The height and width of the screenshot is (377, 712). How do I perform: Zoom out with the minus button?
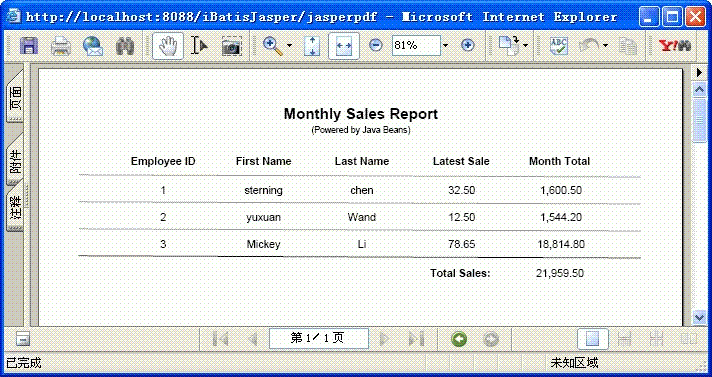[x=376, y=45]
